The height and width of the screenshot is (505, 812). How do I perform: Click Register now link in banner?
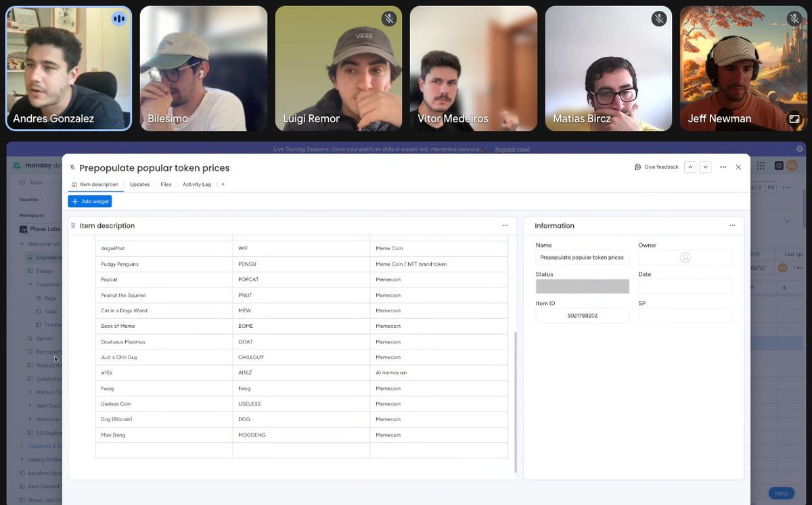tap(512, 149)
